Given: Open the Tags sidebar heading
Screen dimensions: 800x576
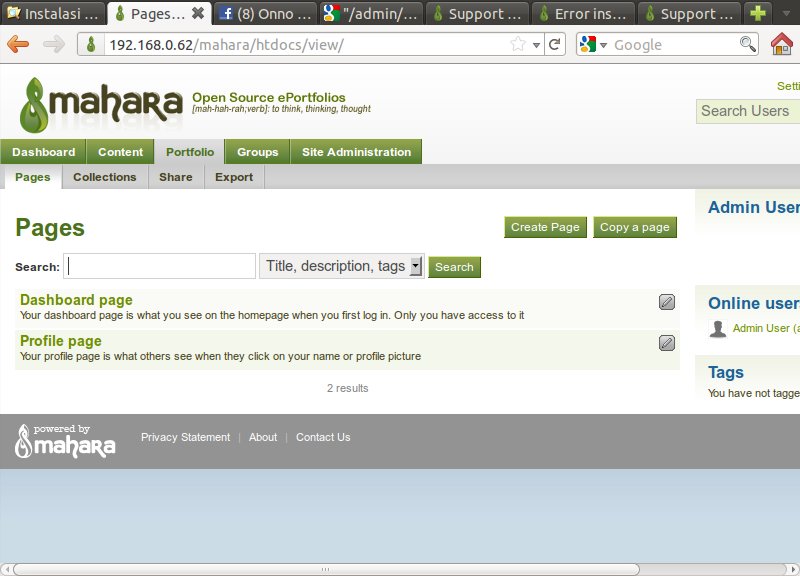Looking at the screenshot, I should point(726,372).
